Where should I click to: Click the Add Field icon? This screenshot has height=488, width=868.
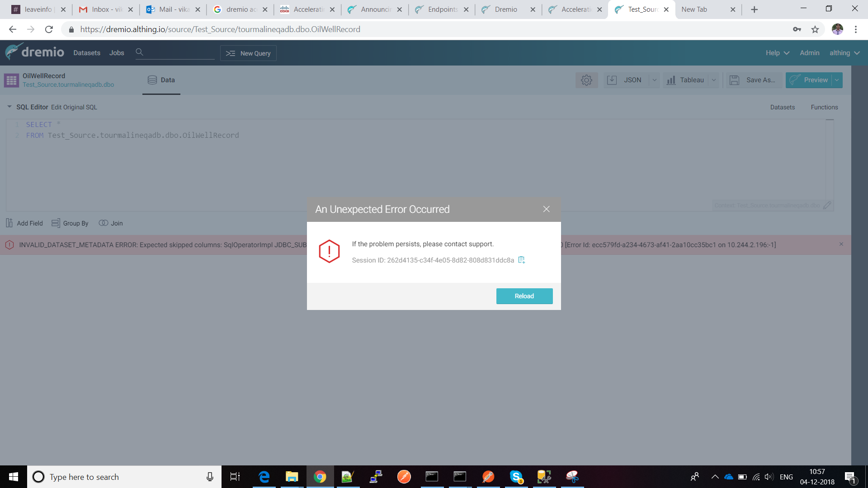coord(9,223)
